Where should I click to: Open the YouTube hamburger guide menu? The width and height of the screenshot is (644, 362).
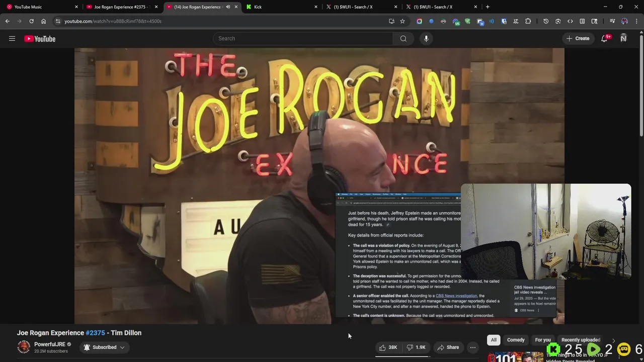pos(12,38)
